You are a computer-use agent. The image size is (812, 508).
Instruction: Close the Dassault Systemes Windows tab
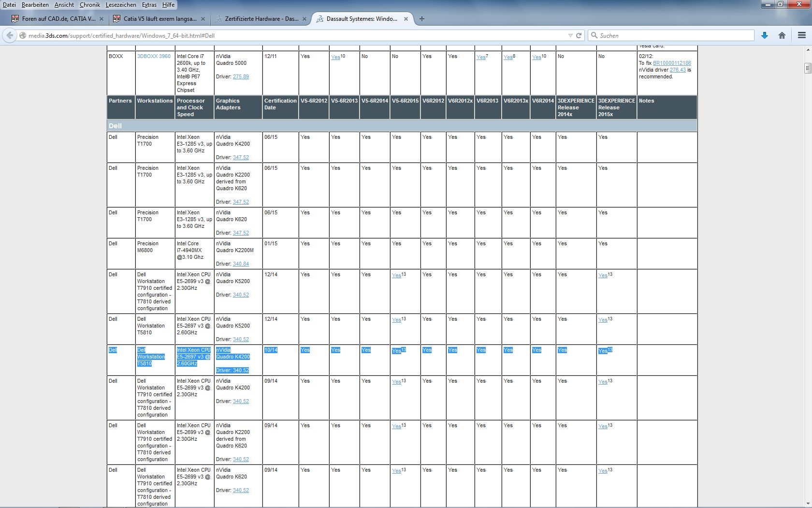(x=406, y=19)
